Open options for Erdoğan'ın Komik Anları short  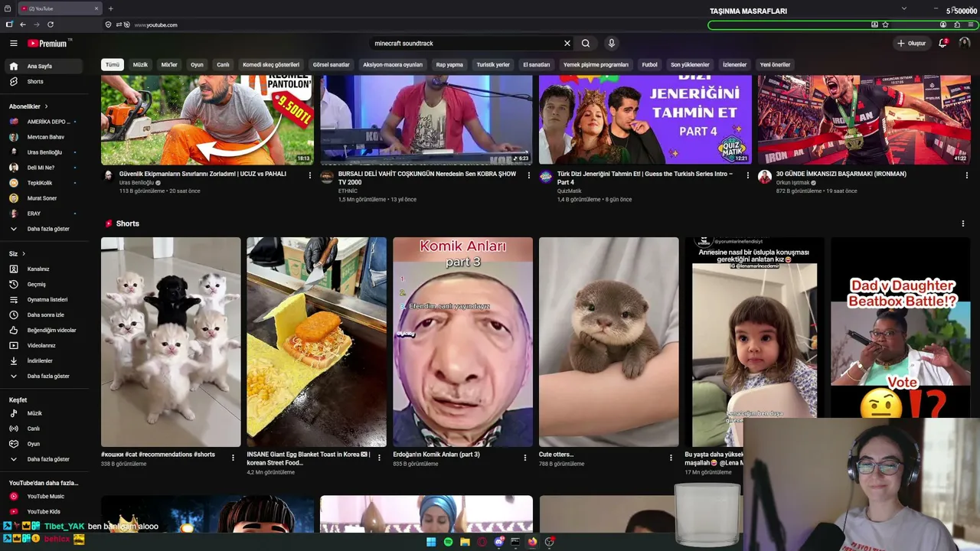[x=525, y=458]
